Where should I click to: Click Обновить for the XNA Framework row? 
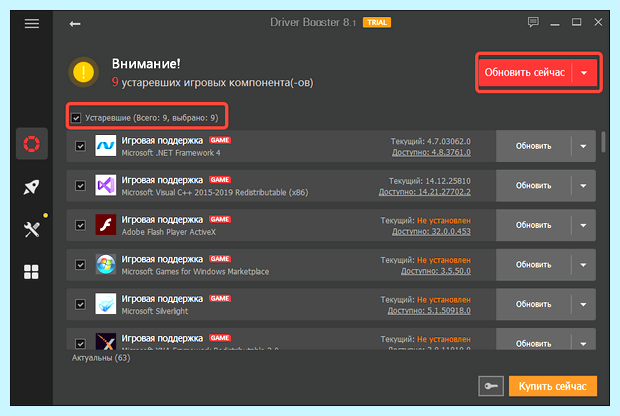click(533, 342)
